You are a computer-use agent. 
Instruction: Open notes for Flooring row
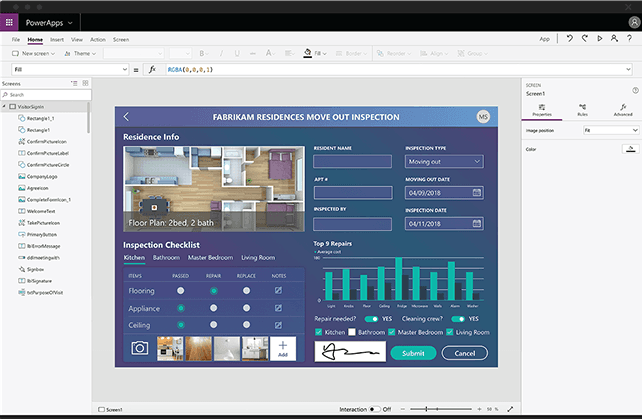[278, 290]
